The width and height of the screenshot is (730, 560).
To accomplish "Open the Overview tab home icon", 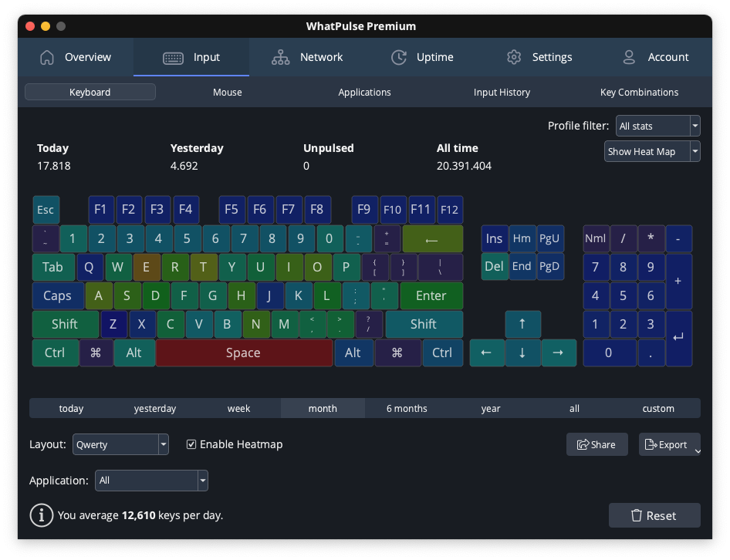I will coord(47,57).
